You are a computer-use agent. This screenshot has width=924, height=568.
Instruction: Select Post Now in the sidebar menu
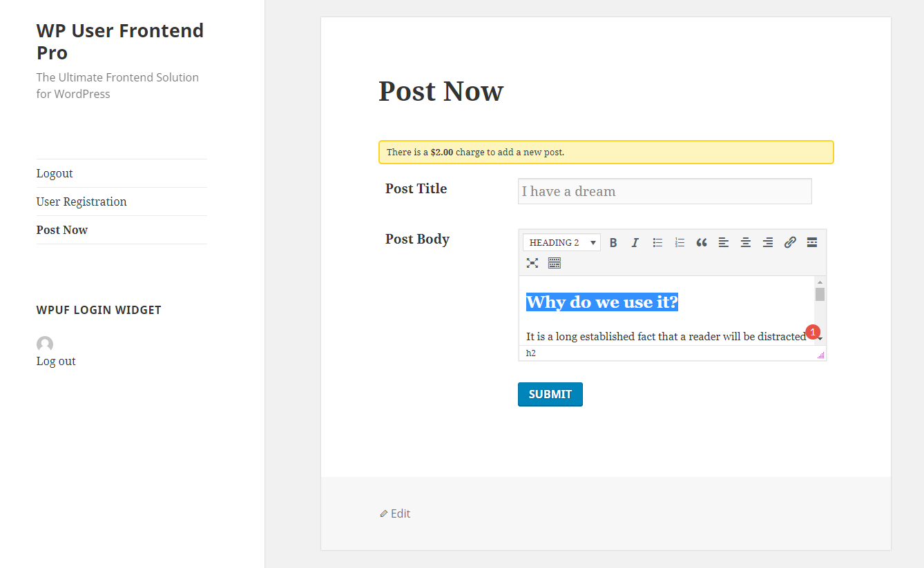coord(61,229)
